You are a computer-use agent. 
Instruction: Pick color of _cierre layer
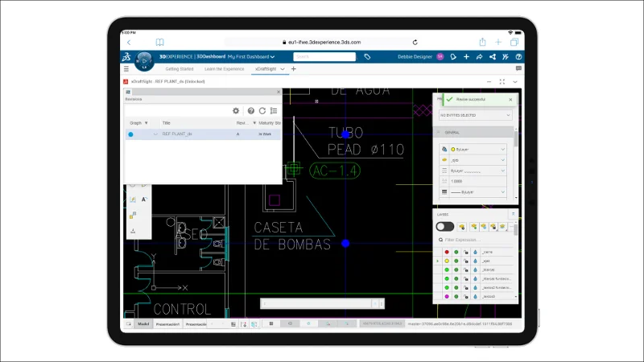447,252
